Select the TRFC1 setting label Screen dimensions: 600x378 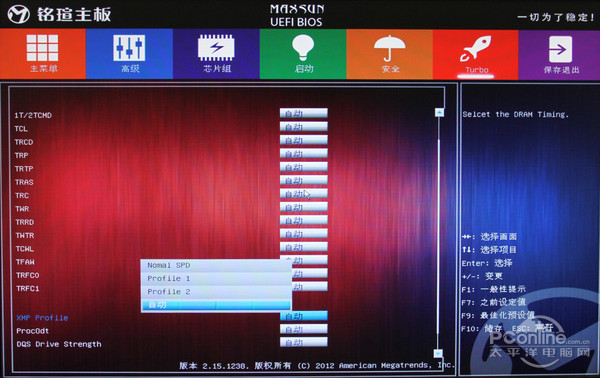pyautogui.click(x=28, y=288)
